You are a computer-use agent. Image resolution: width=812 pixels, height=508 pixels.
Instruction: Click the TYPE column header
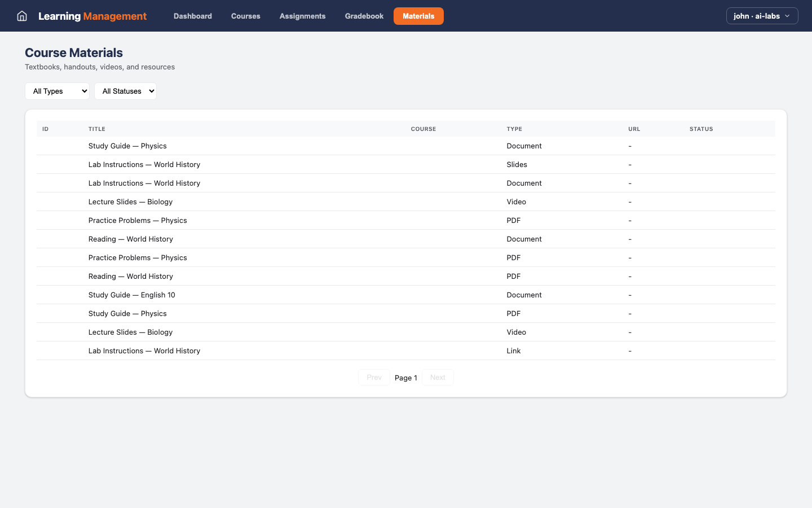point(514,129)
